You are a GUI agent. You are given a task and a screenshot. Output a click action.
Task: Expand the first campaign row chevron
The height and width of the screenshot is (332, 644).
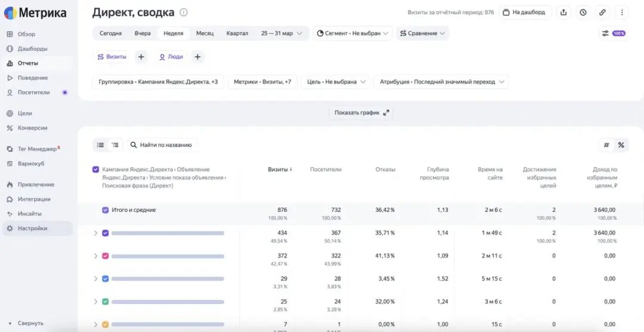click(95, 233)
